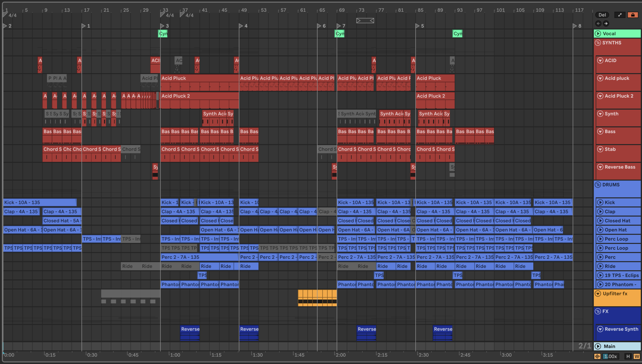Screen dimensions: 642x364
Task: Collapse the FX group track
Action: coord(598,311)
